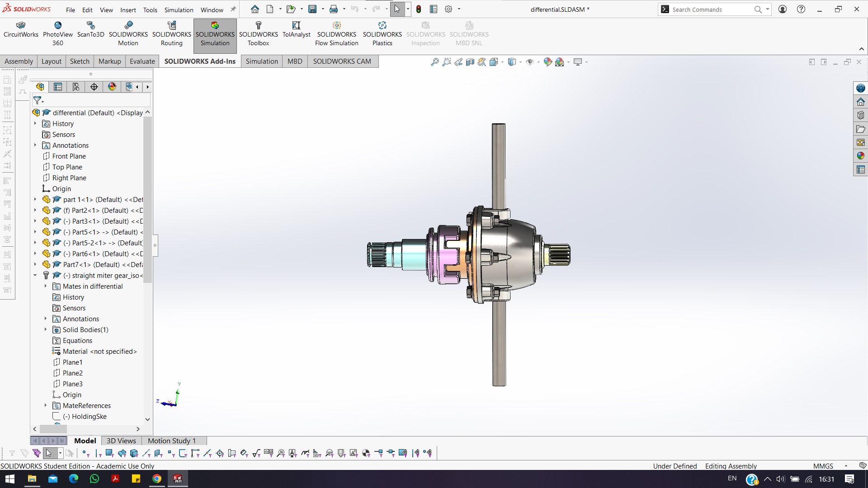This screenshot has height=488, width=868.
Task: Open the SOLIDWORKS home welcome screen
Action: 255,9
